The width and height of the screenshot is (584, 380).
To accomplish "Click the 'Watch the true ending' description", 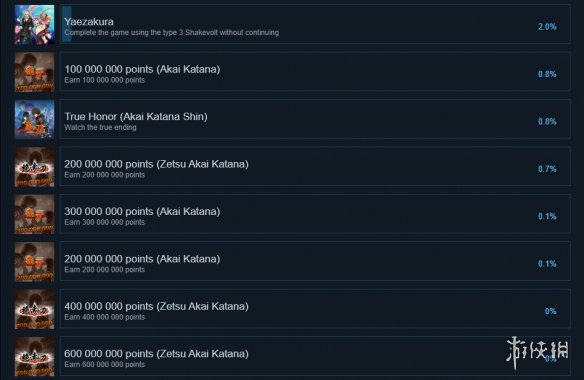I will [100, 127].
